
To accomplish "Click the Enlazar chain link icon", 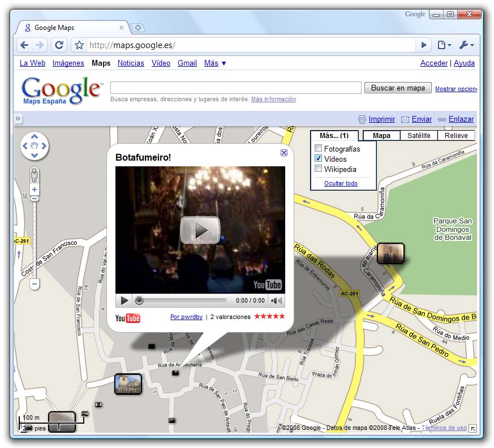I will (442, 119).
